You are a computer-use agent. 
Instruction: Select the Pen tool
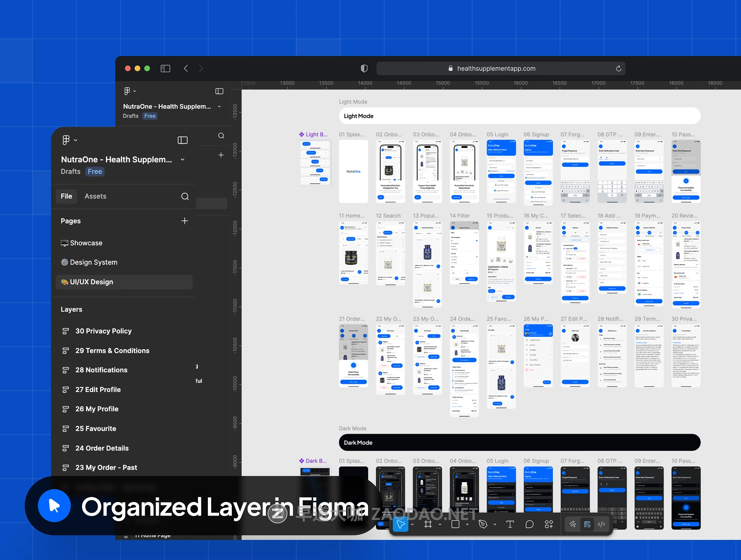point(483,524)
